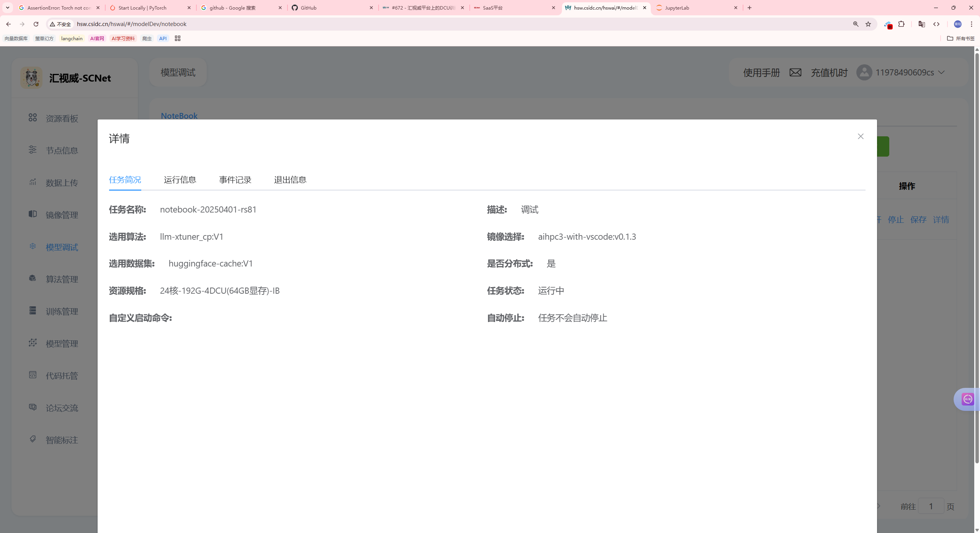Click the browser extensions puzzle icon
This screenshot has width=980, height=533.
click(x=902, y=24)
